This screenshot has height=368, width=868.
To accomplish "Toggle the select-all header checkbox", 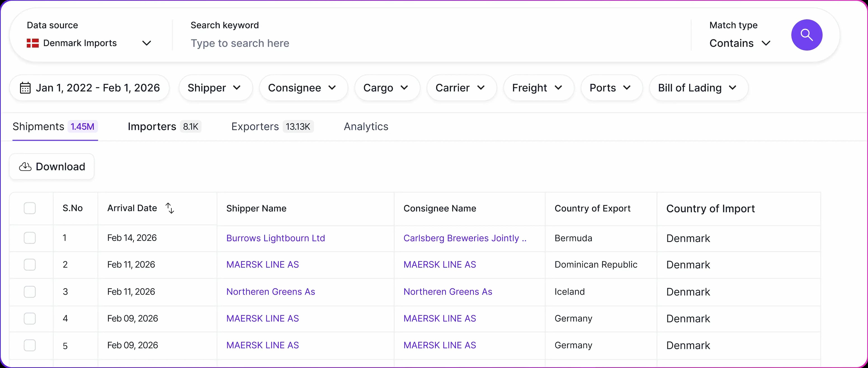I will tap(30, 208).
